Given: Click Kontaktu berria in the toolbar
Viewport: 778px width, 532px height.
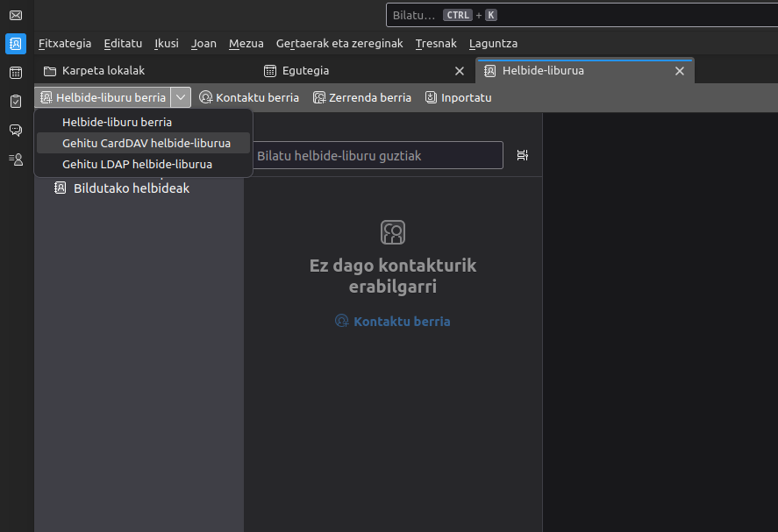Looking at the screenshot, I should [249, 97].
